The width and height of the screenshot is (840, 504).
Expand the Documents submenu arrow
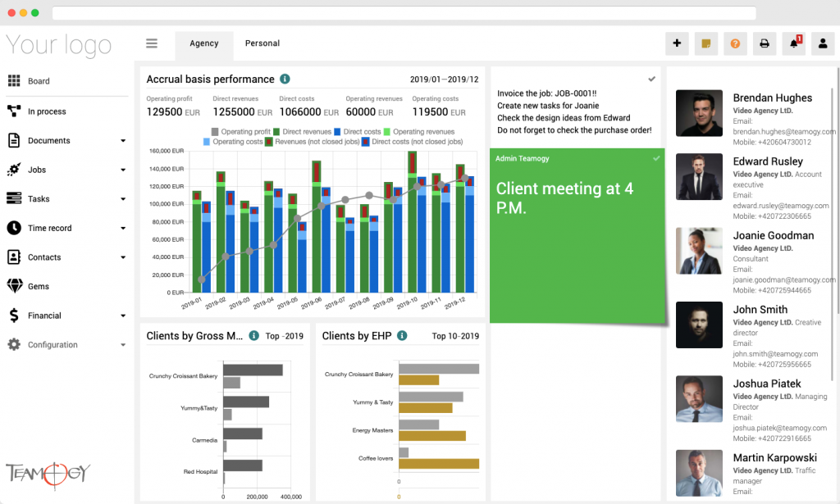(123, 141)
